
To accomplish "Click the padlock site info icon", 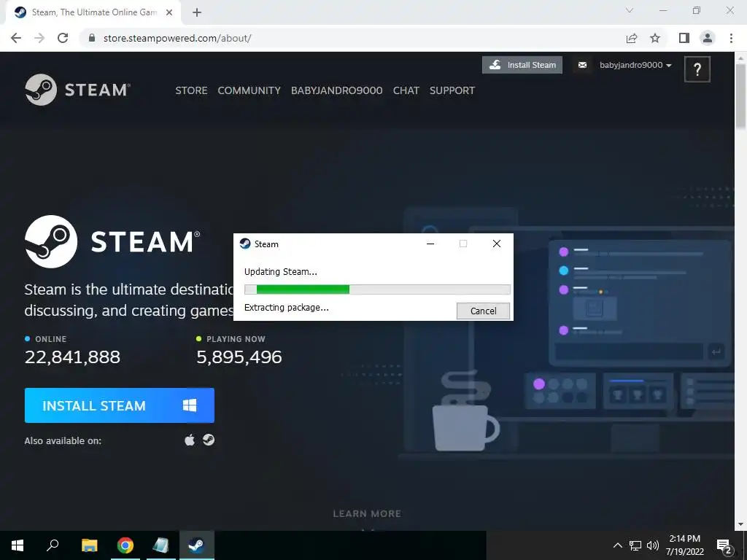I will tap(92, 38).
